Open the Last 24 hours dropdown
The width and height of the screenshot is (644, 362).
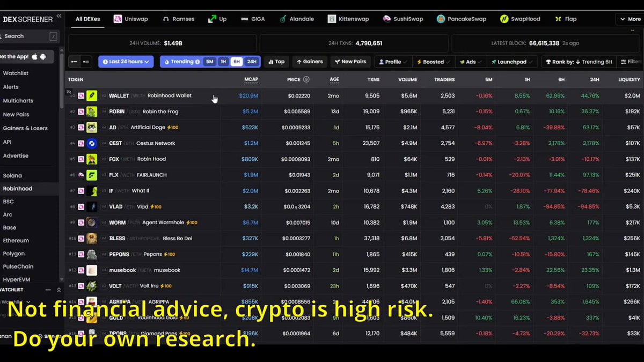pyautogui.click(x=126, y=62)
